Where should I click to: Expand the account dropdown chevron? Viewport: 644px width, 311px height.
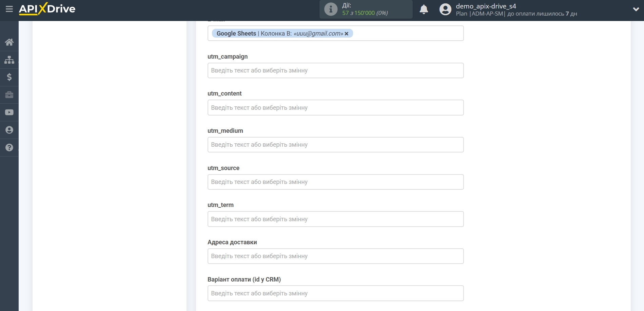coord(636,9)
